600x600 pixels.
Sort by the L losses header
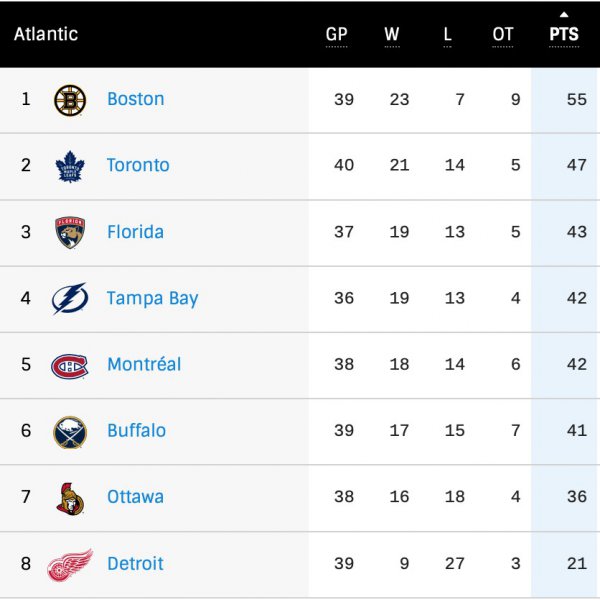(x=447, y=34)
